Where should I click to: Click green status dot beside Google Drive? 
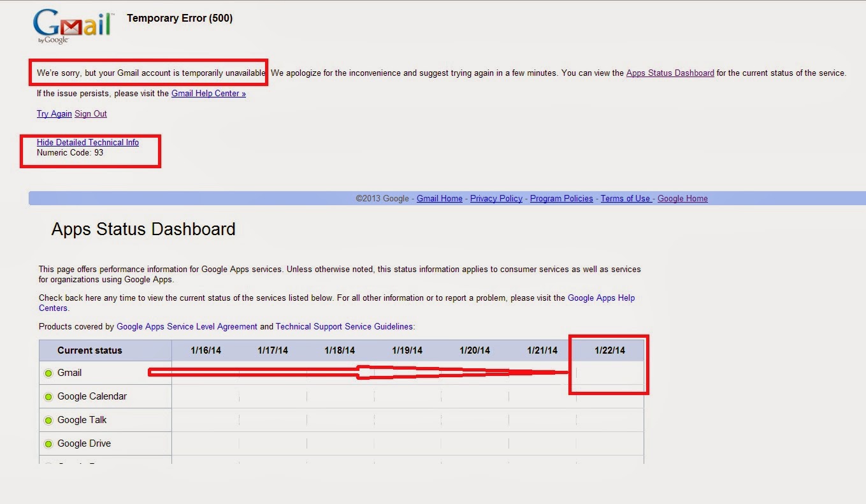tap(48, 444)
